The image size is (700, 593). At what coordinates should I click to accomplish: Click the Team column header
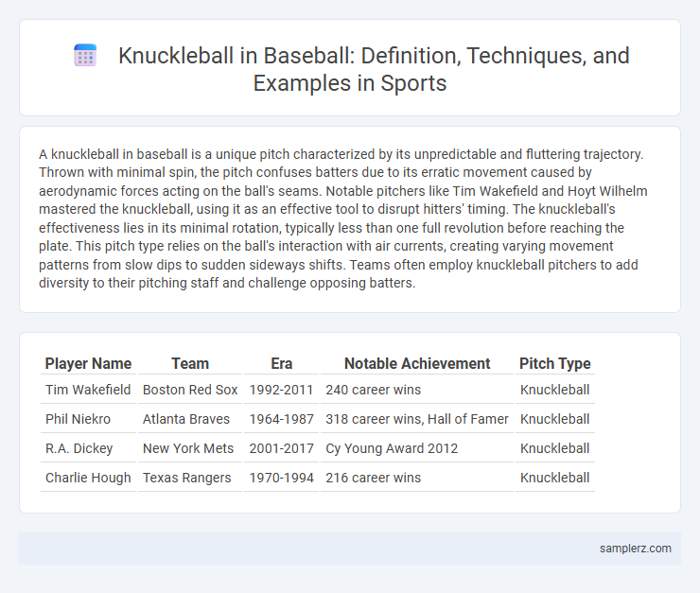pyautogui.click(x=190, y=364)
